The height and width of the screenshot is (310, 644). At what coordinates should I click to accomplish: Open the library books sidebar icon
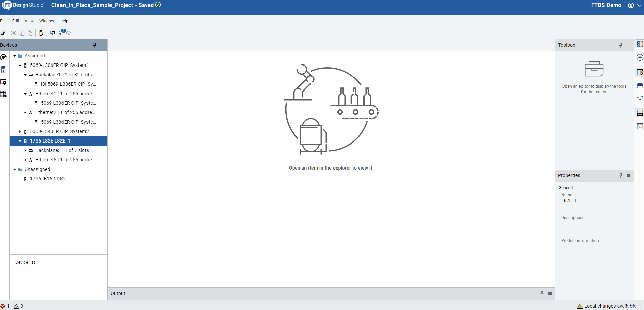[x=3, y=94]
